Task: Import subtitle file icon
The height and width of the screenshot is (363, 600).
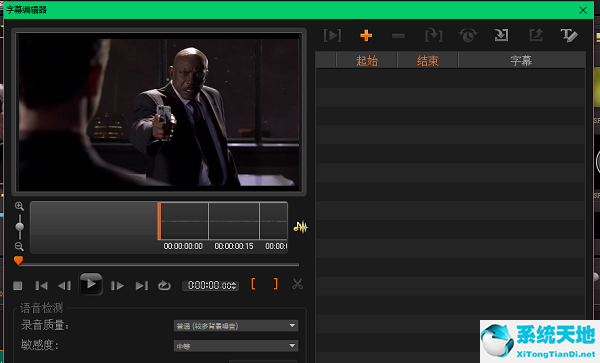Action: (501, 36)
